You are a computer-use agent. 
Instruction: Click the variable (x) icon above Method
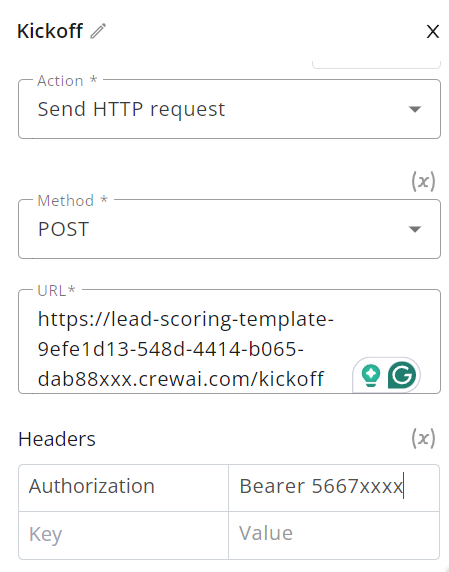pos(423,181)
